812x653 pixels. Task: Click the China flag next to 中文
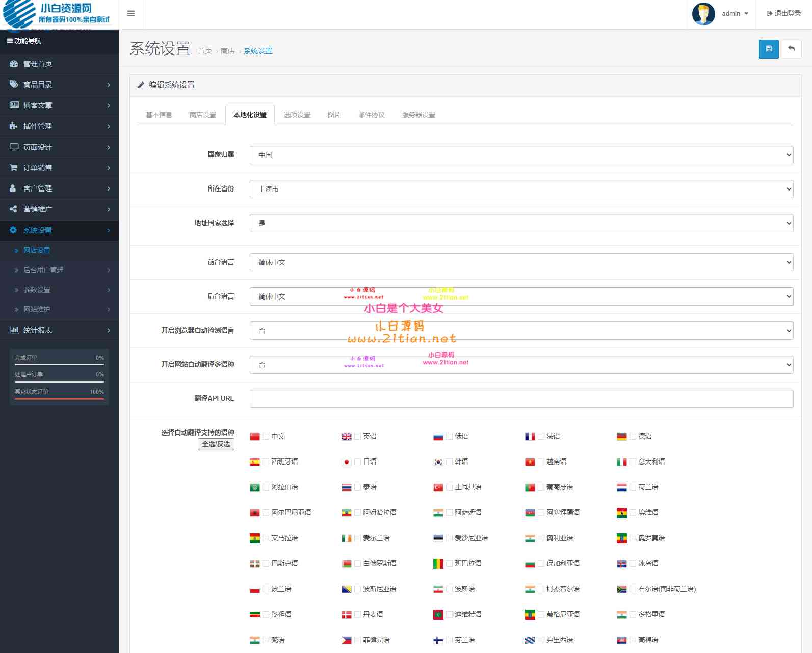coord(255,437)
